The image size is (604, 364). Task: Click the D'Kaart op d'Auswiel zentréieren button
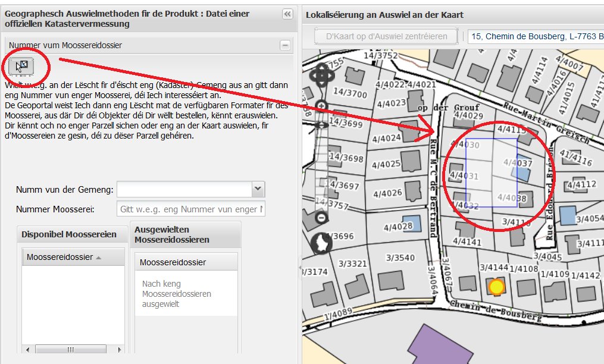(x=386, y=36)
